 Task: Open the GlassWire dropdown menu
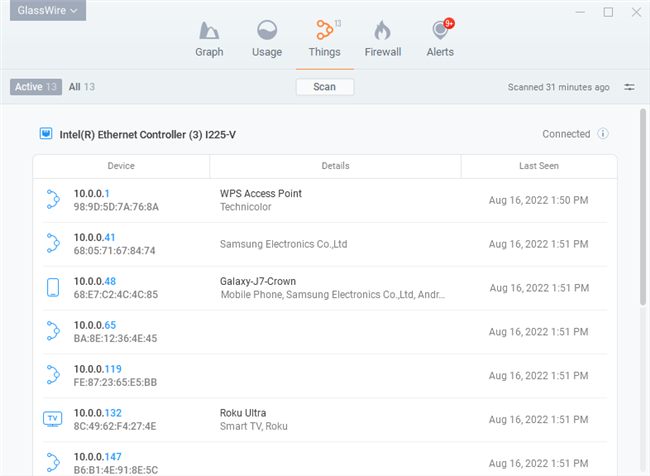[43, 11]
